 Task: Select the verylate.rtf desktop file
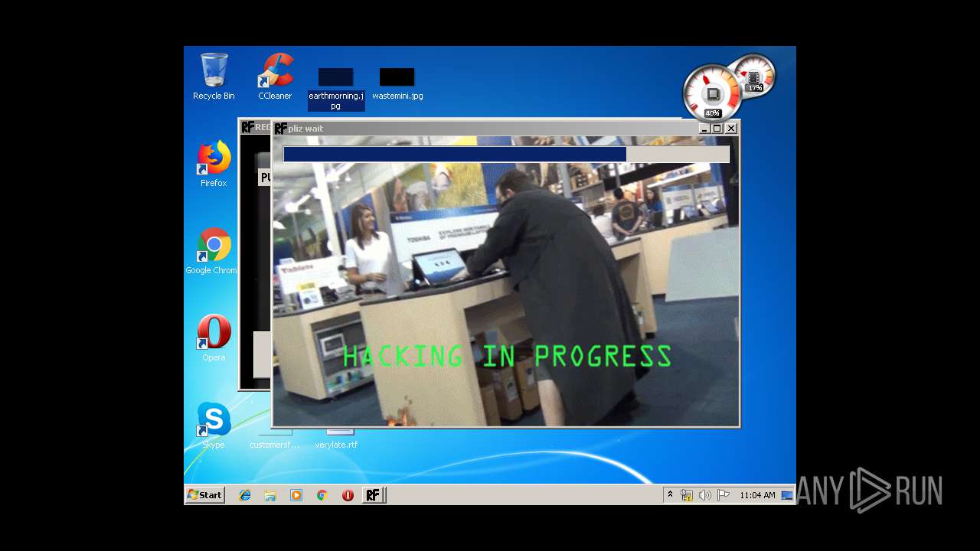point(336,439)
